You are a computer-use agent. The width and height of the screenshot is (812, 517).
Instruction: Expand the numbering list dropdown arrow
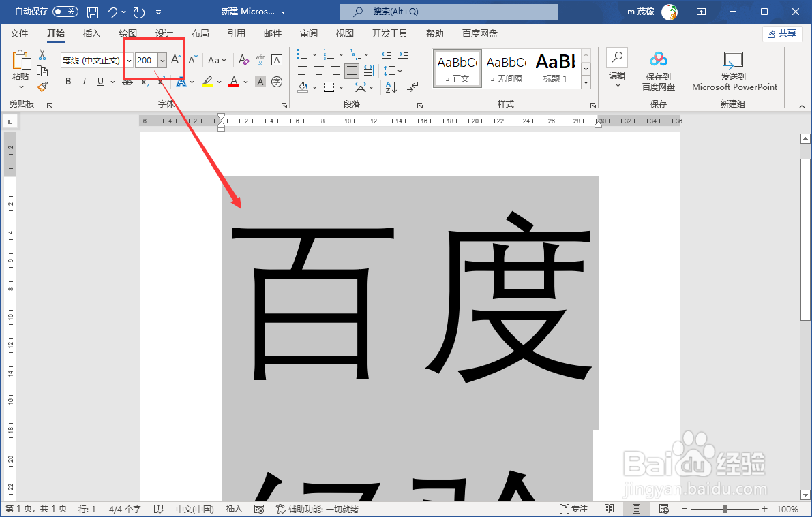(x=342, y=54)
